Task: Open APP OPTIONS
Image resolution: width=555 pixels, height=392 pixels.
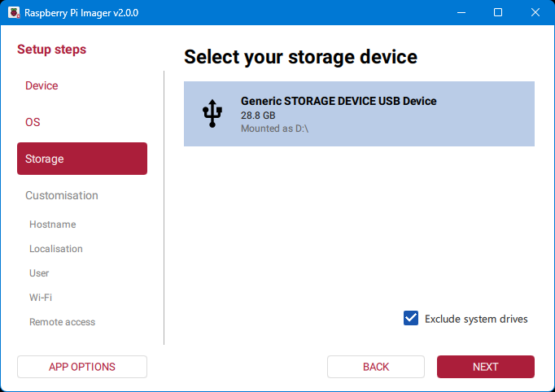Action: coord(82,367)
